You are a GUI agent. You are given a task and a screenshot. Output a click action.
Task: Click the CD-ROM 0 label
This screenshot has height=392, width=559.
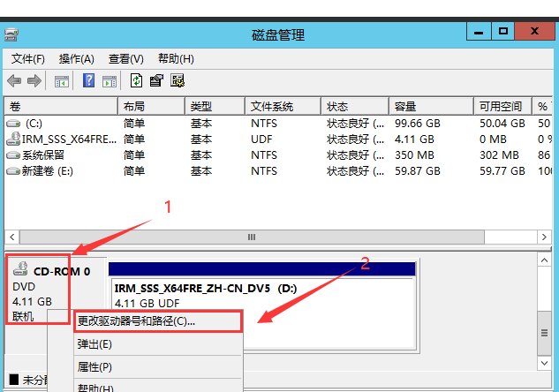point(62,272)
